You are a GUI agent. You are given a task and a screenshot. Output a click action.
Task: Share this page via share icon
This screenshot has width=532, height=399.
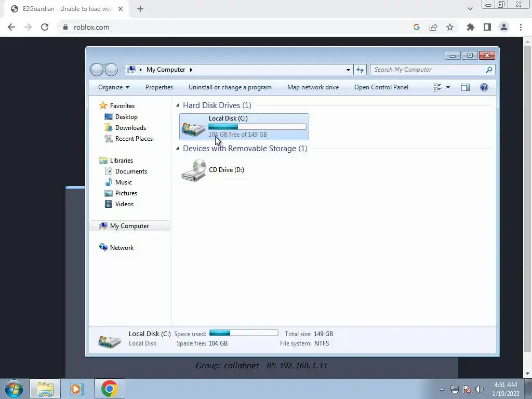433,27
